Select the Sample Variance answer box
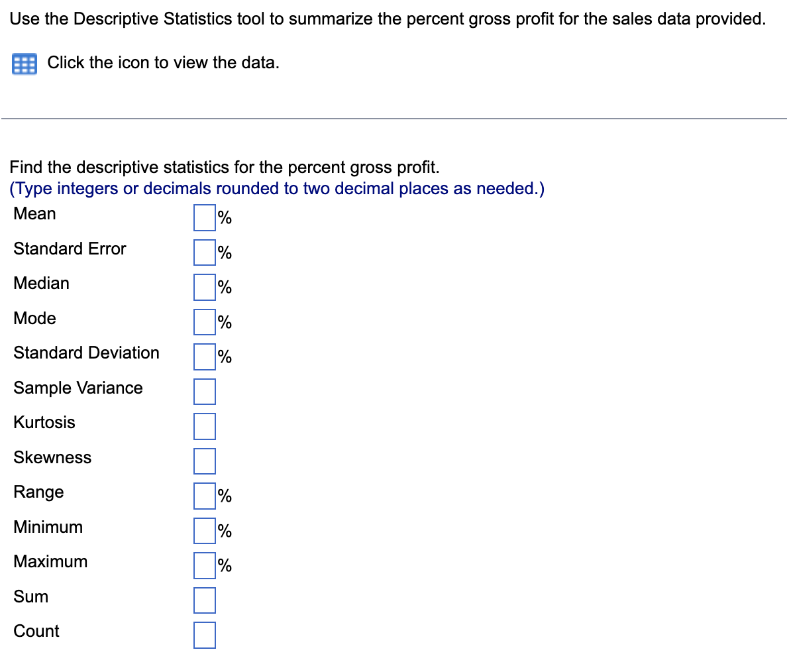787x672 pixels. tap(203, 391)
